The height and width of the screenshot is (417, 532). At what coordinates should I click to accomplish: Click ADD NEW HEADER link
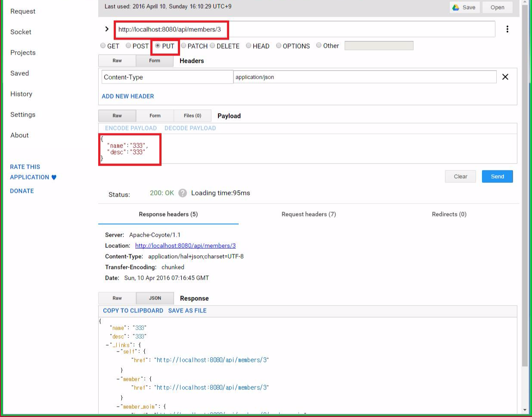coord(128,96)
